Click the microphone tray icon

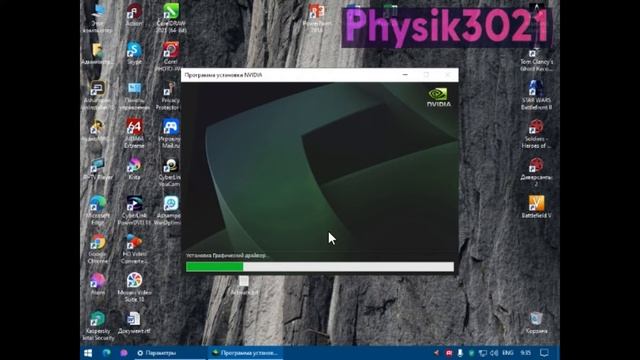click(x=460, y=353)
